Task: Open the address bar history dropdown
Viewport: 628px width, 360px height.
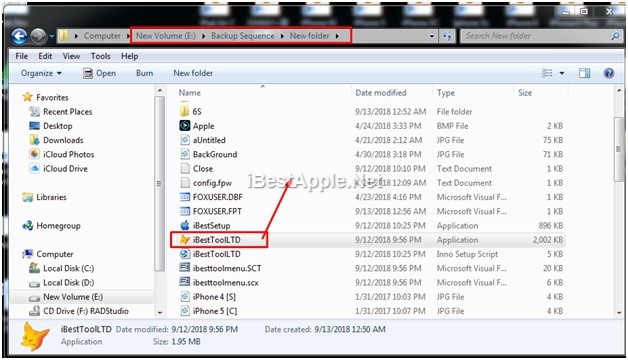Action: tap(432, 36)
